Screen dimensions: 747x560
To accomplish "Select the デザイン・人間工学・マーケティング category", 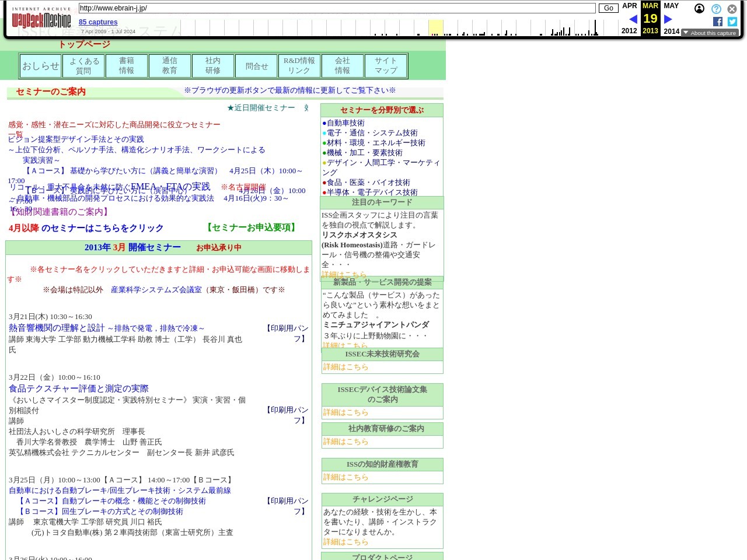I will click(x=382, y=167).
